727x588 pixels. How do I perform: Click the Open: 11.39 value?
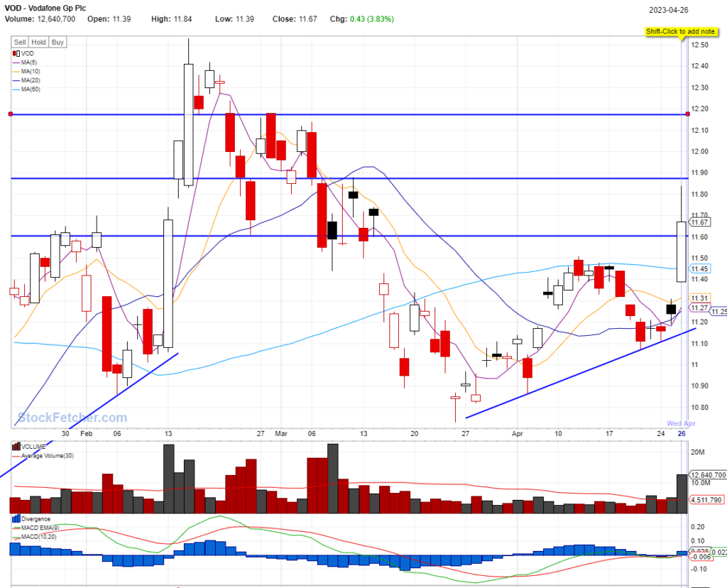click(x=109, y=19)
